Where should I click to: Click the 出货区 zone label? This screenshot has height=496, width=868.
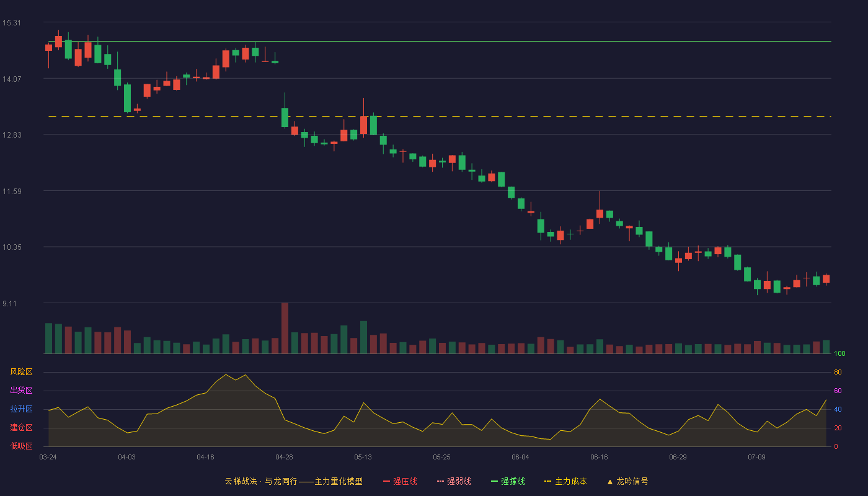pos(21,391)
